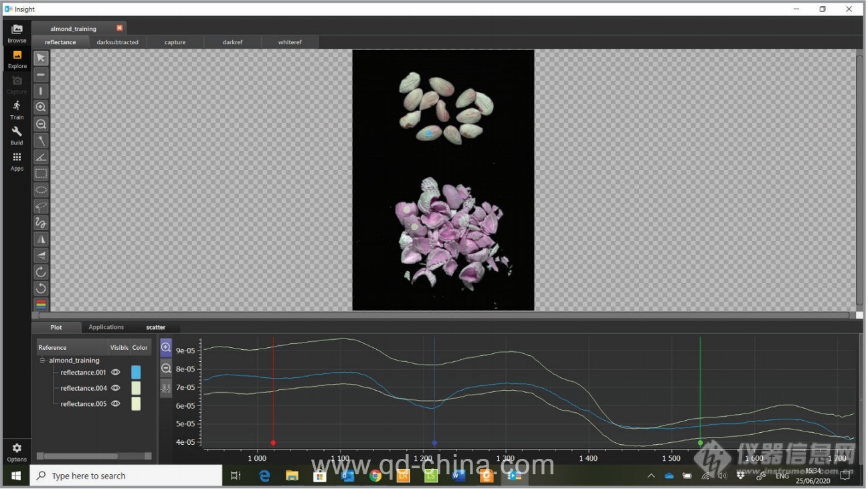This screenshot has width=868, height=489.
Task: Click the red band marker on plot
Action: pos(273,443)
